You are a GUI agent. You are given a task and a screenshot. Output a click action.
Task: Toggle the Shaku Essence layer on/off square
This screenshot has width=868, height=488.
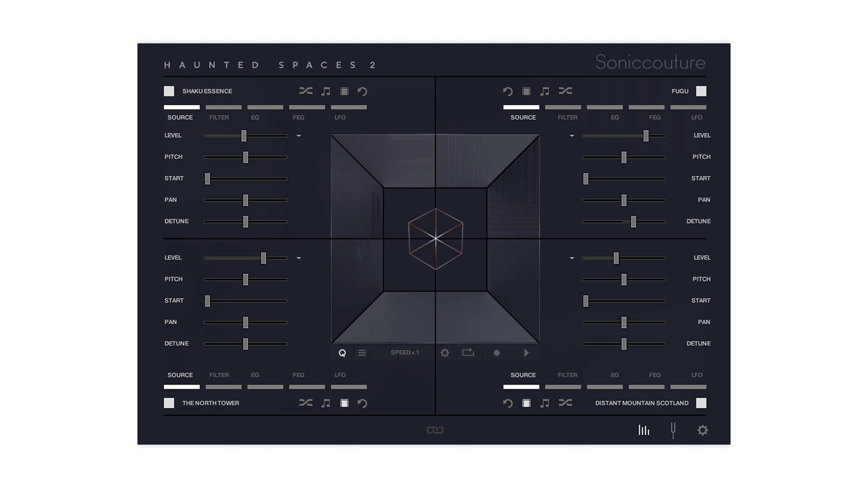pos(169,91)
